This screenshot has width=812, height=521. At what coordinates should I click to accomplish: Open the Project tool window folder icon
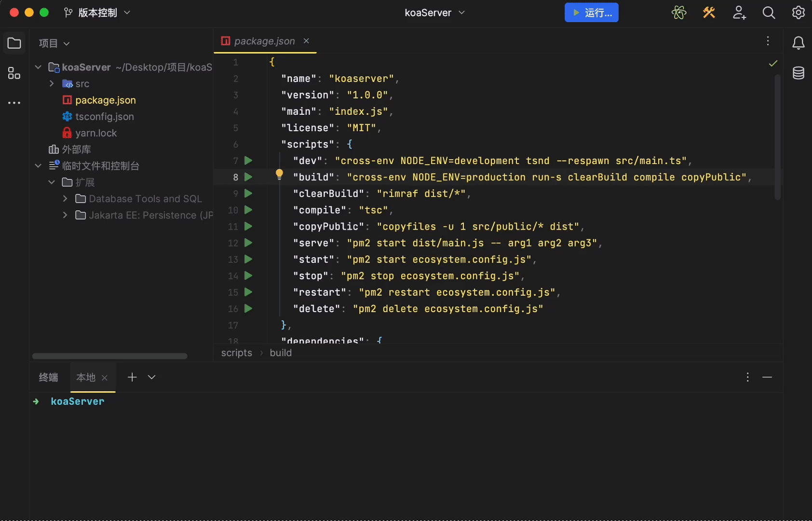(14, 43)
